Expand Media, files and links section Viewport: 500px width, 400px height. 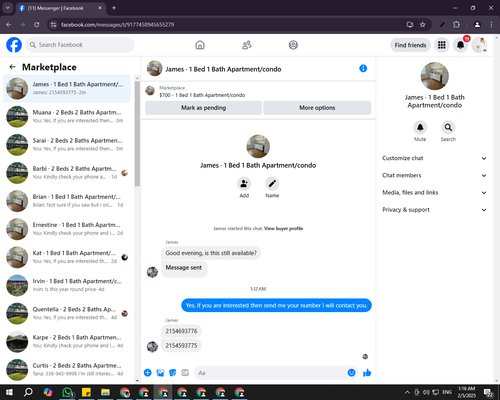pyautogui.click(x=434, y=193)
